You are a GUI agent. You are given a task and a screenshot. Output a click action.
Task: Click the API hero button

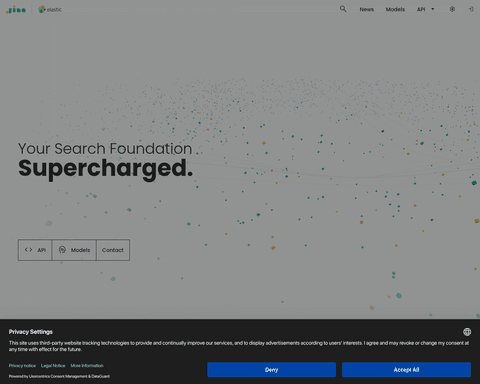pyautogui.click(x=35, y=250)
